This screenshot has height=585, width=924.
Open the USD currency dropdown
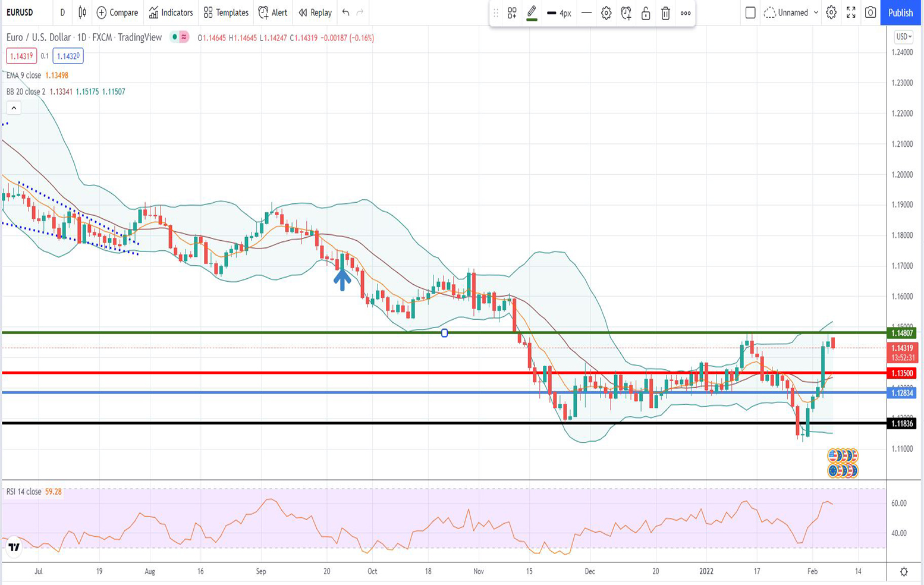pyautogui.click(x=903, y=37)
